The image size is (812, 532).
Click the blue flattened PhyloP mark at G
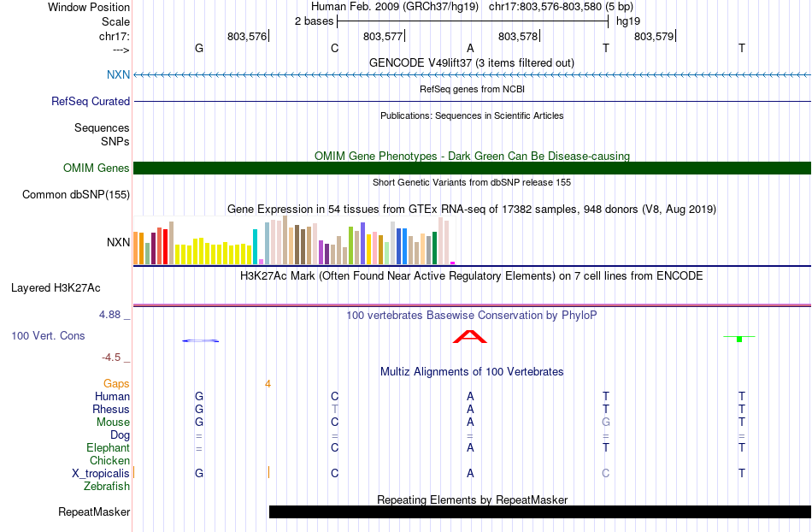[x=200, y=340]
